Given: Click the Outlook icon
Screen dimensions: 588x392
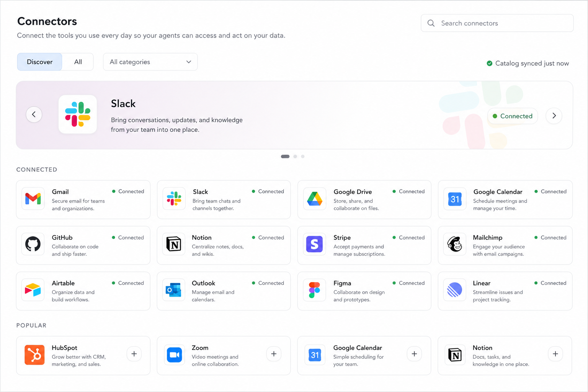Looking at the screenshot, I should click(174, 290).
